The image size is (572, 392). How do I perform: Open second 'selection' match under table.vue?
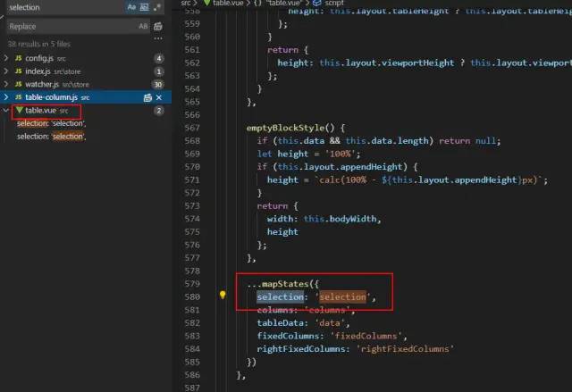click(x=51, y=136)
